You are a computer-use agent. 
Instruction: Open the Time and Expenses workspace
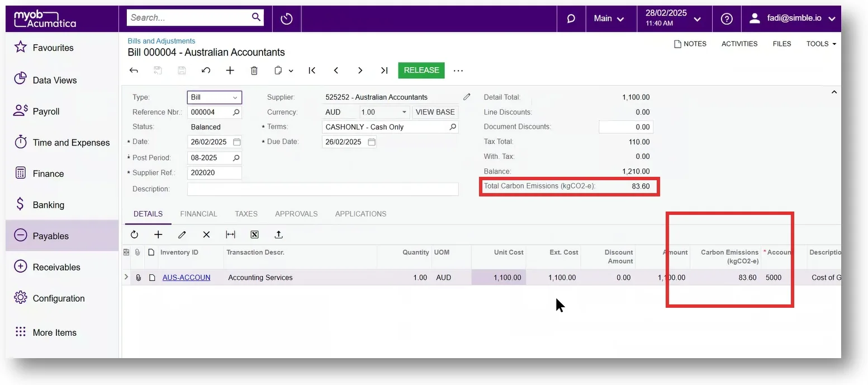(62, 143)
